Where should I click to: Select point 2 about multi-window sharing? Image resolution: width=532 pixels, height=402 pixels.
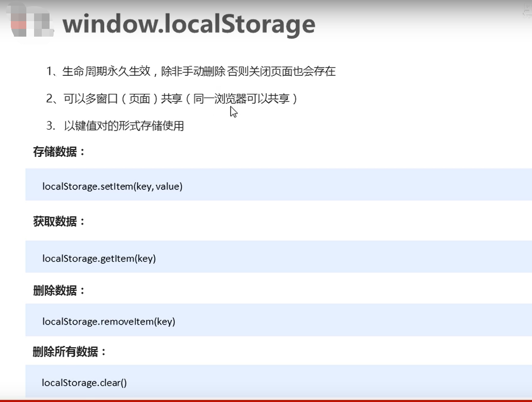pos(171,99)
